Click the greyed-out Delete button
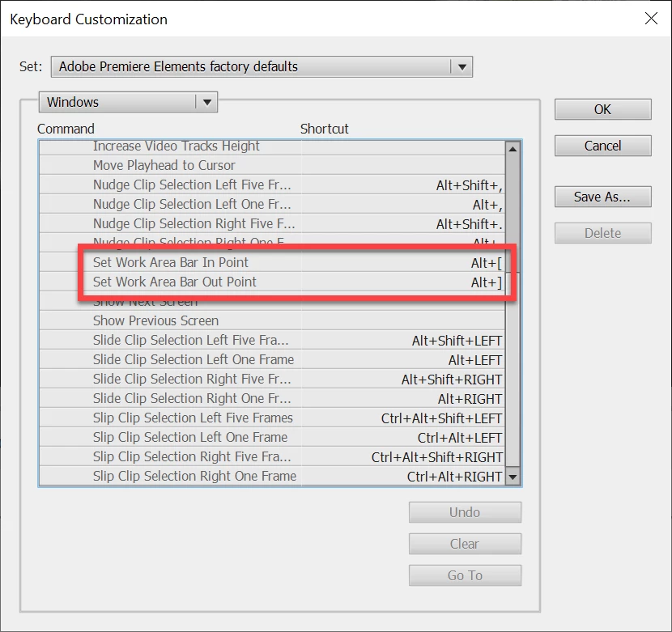This screenshot has width=672, height=632. click(602, 233)
